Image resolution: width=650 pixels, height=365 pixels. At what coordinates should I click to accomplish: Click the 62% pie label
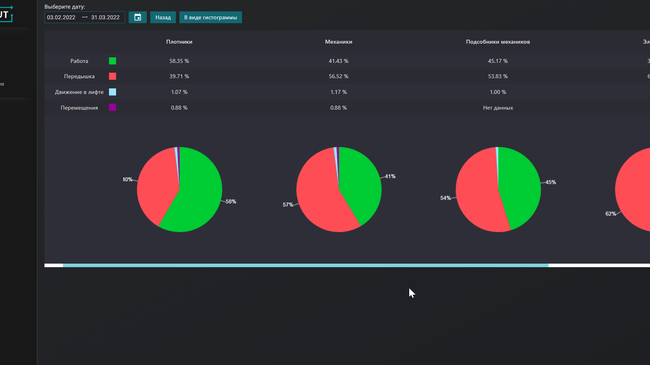pyautogui.click(x=610, y=214)
